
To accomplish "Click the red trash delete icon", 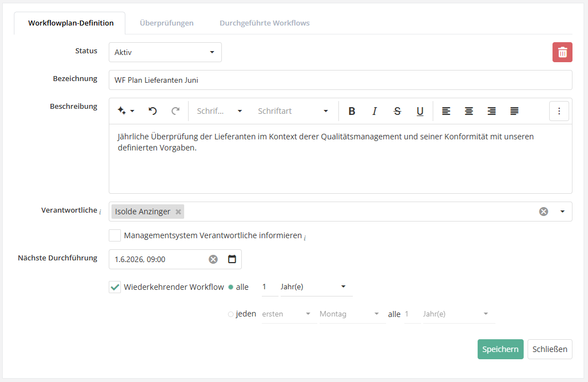I will pyautogui.click(x=562, y=52).
